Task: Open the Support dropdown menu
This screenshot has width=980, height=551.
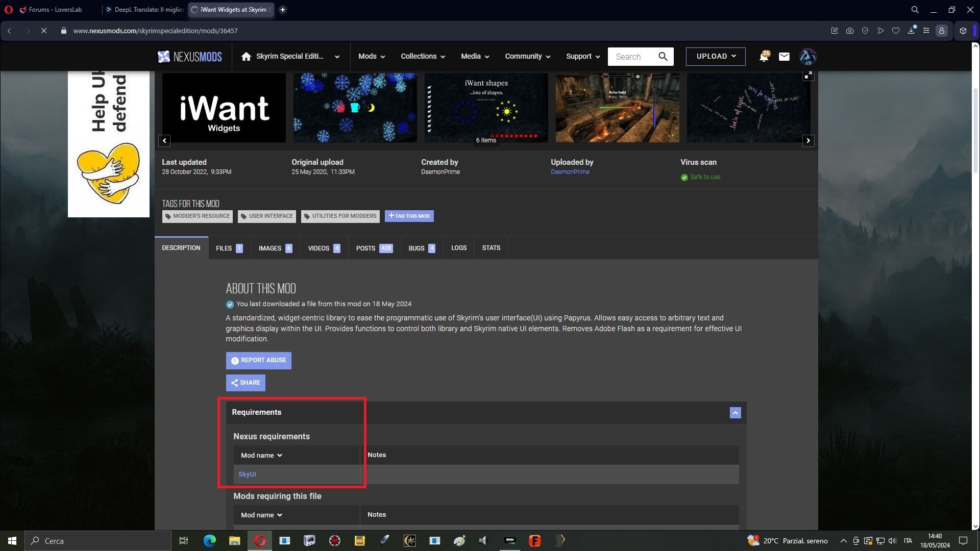Action: pos(583,57)
